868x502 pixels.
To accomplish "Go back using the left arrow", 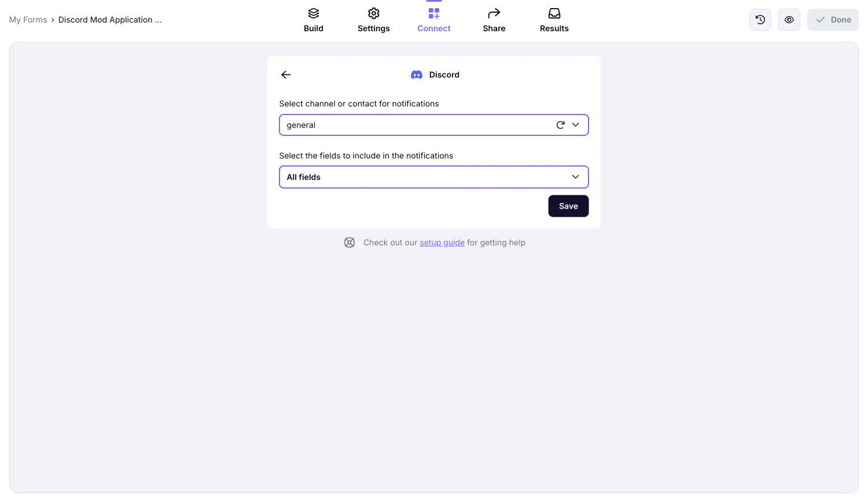I will click(x=286, y=75).
